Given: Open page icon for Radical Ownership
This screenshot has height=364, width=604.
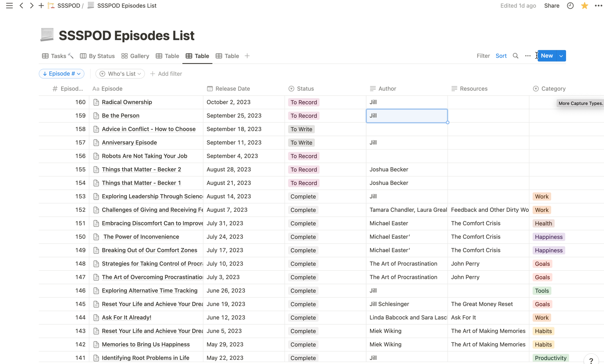Looking at the screenshot, I should click(x=96, y=102).
